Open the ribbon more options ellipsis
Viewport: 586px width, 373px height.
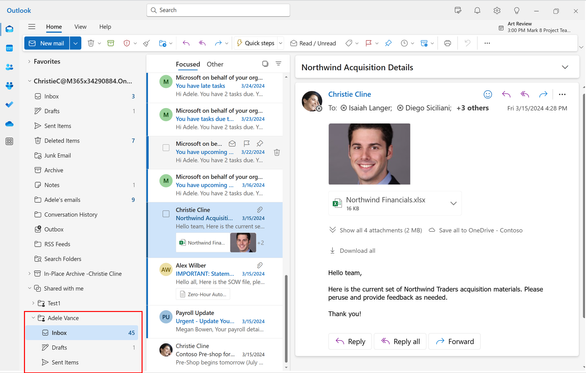pyautogui.click(x=487, y=43)
